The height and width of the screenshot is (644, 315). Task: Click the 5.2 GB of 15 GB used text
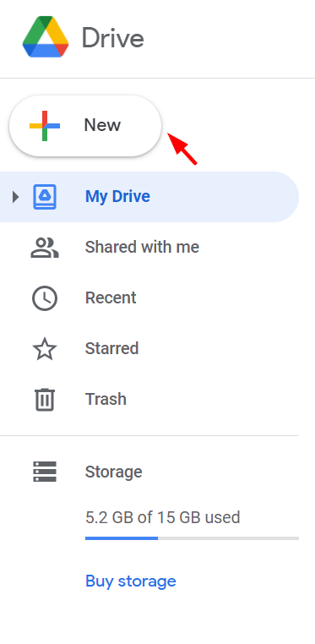163,517
